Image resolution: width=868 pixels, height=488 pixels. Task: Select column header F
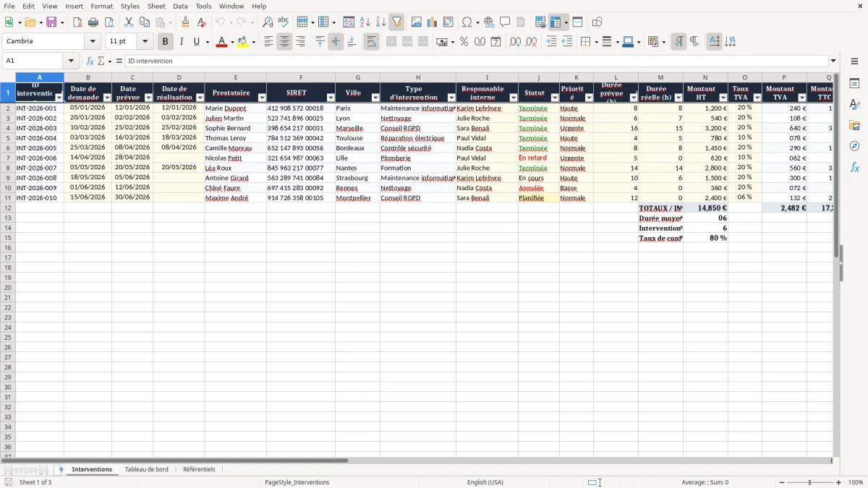tap(301, 77)
